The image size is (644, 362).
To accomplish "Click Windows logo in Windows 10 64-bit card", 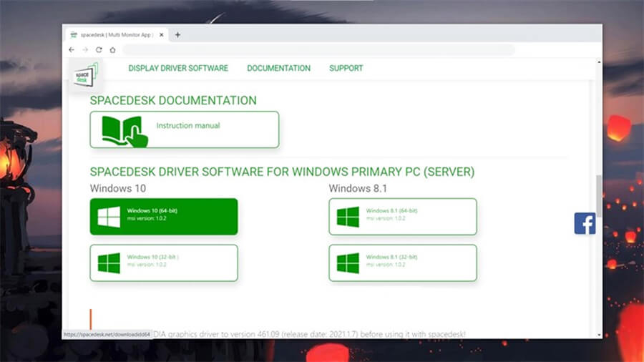I will (x=109, y=217).
